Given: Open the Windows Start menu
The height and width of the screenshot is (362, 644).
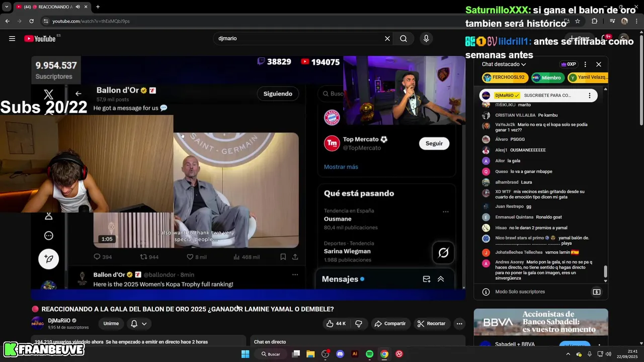Looking at the screenshot, I should point(245,354).
